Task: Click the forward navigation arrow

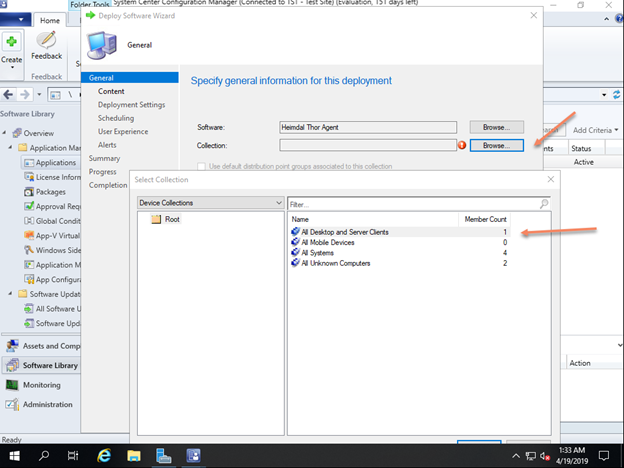Action: pos(25,95)
